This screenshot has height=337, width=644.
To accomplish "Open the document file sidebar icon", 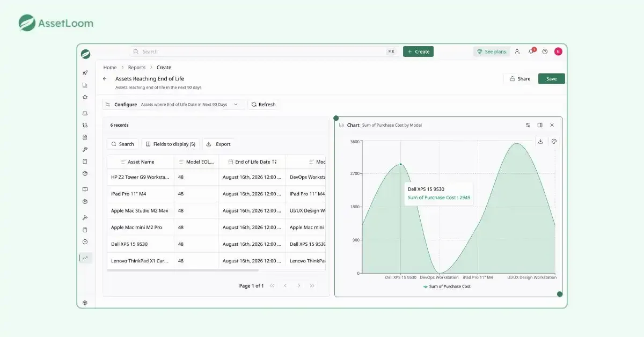I will [x=85, y=137].
